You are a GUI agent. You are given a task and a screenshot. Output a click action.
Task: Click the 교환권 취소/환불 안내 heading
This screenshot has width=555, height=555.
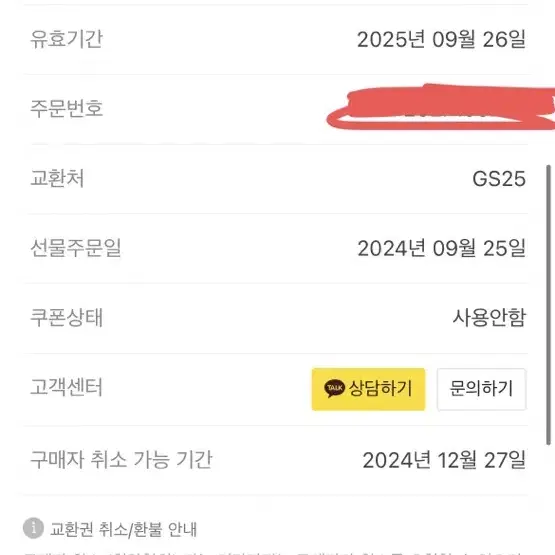[123, 530]
